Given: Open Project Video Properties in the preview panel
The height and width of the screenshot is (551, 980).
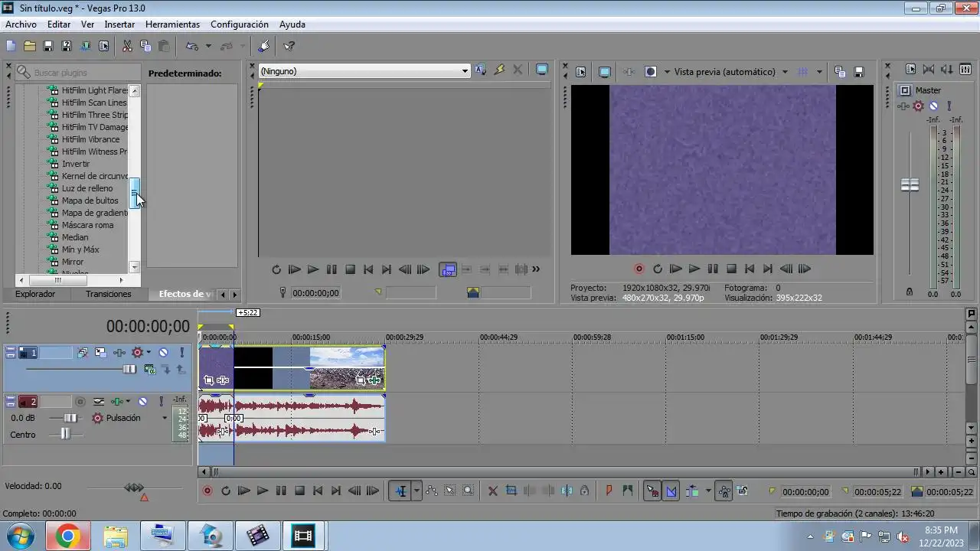Looking at the screenshot, I should (580, 71).
